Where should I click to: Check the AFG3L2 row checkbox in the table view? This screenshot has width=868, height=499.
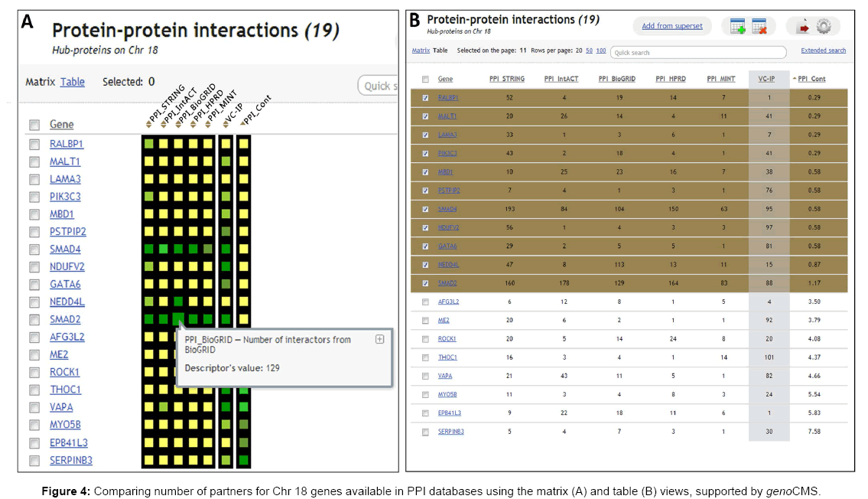[x=425, y=302]
